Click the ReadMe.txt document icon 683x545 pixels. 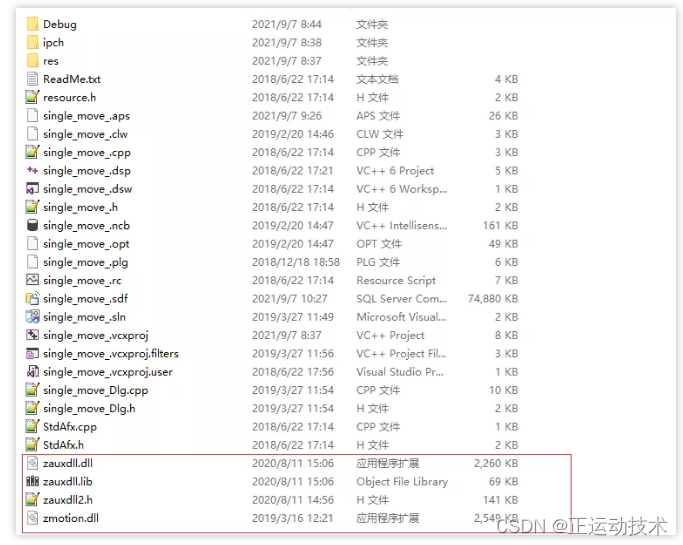[x=33, y=79]
